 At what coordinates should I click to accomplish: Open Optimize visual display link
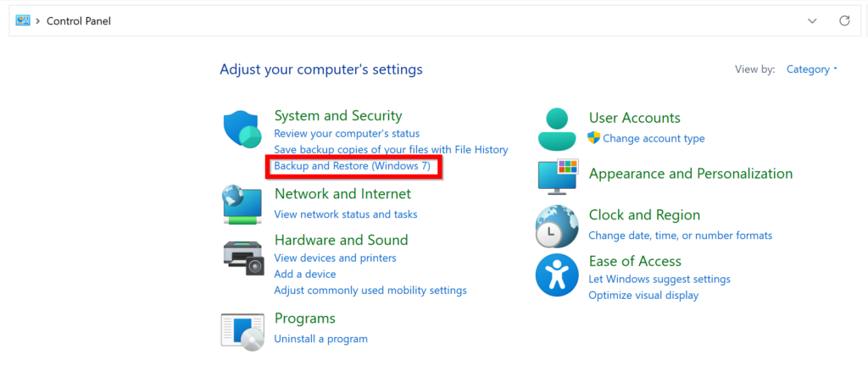(x=643, y=295)
